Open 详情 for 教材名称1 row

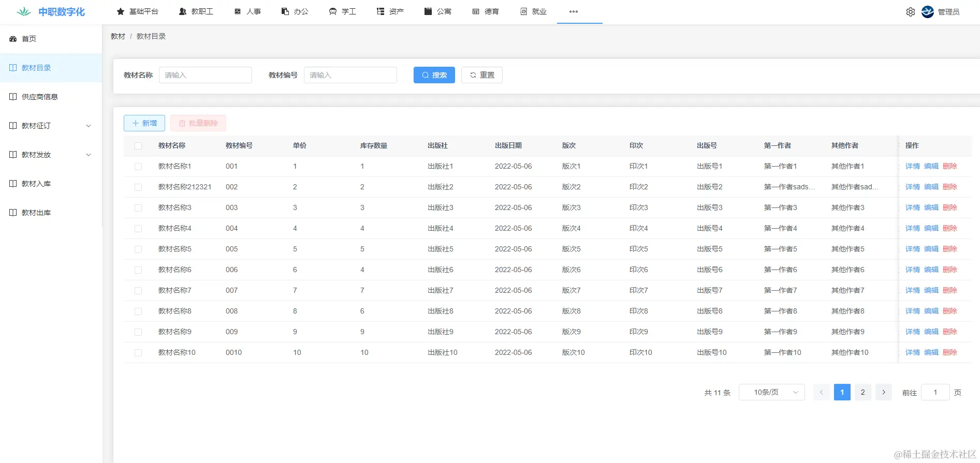point(913,166)
